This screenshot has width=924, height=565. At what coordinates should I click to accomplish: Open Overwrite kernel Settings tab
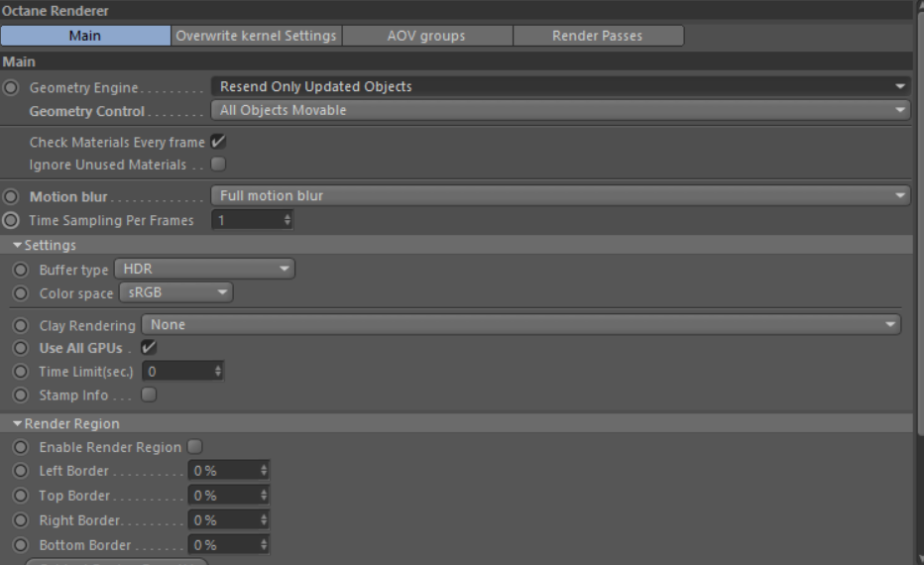coord(257,36)
